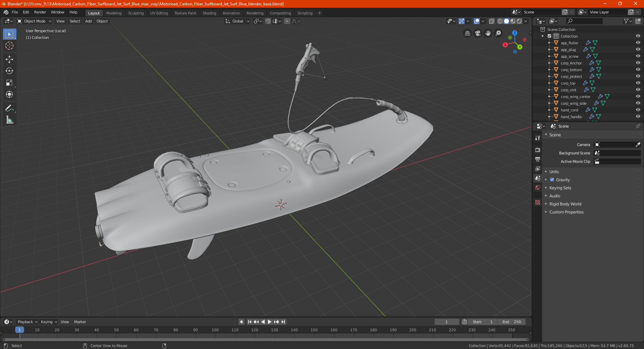Screen dimensions: 644x349
Task: Switch to the Shading workspace tab
Action: point(209,13)
